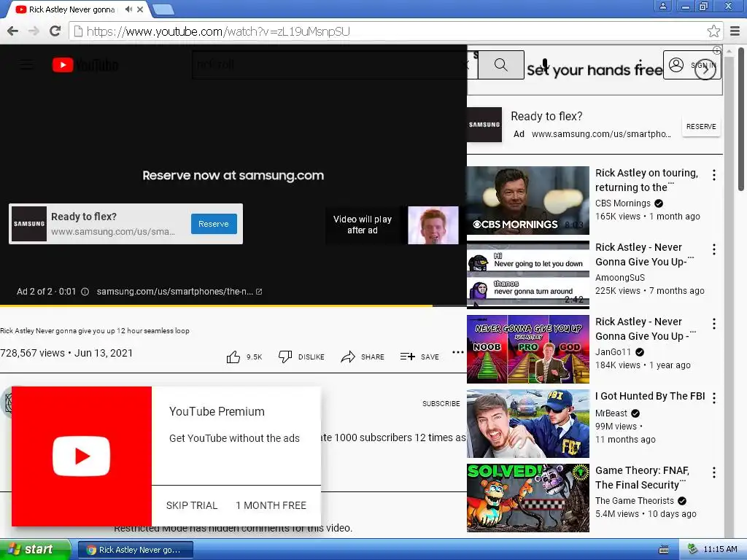
Task: Click the browser forward arrow
Action: click(x=34, y=31)
